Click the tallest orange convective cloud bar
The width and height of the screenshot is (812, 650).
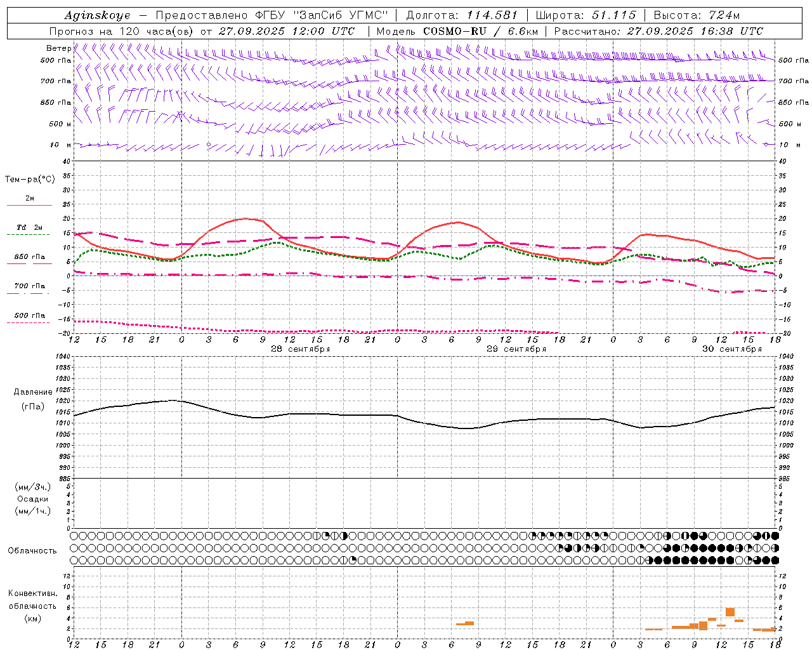tap(730, 612)
